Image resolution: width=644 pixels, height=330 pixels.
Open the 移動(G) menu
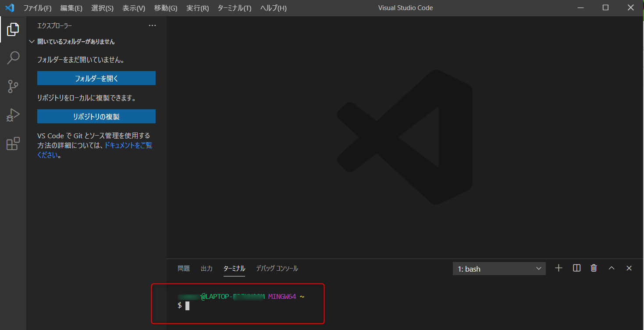point(166,8)
